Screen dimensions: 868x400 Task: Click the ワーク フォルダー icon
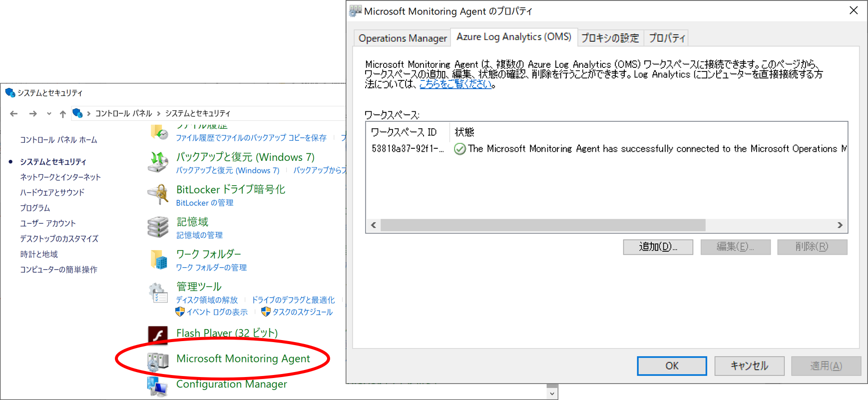(158, 260)
